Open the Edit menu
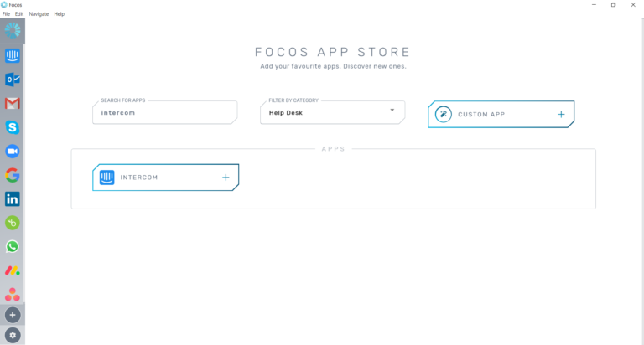Viewport: 644px width, 345px height. point(19,14)
